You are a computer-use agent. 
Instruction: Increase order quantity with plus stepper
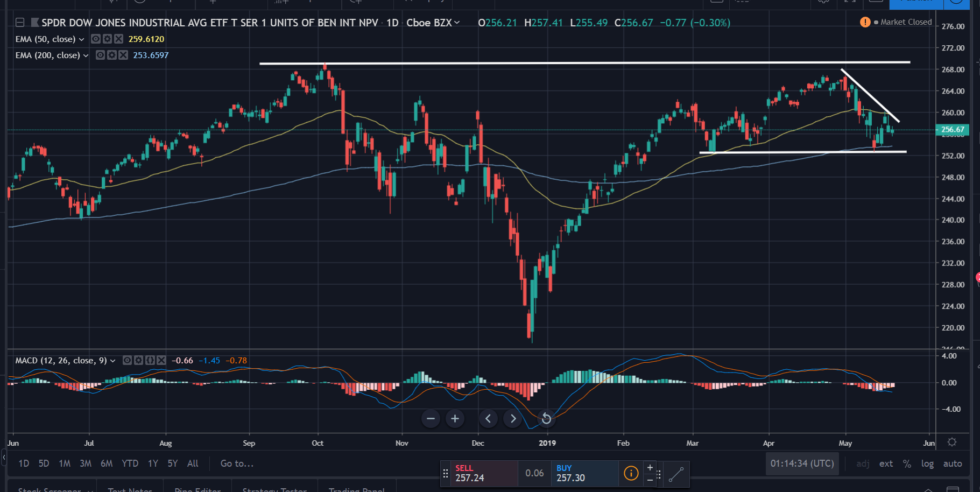tap(650, 468)
